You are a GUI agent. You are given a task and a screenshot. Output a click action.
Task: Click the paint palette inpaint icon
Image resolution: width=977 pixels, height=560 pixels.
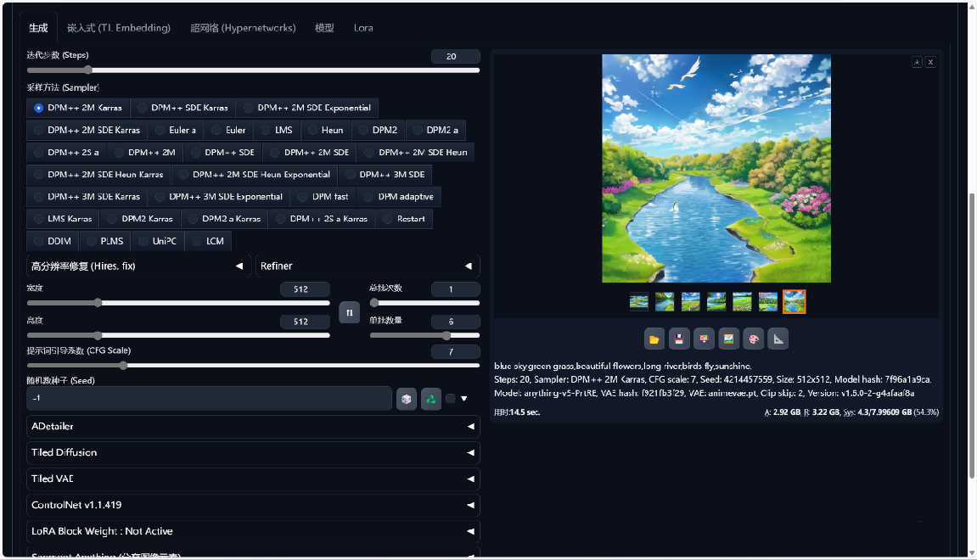pos(752,339)
